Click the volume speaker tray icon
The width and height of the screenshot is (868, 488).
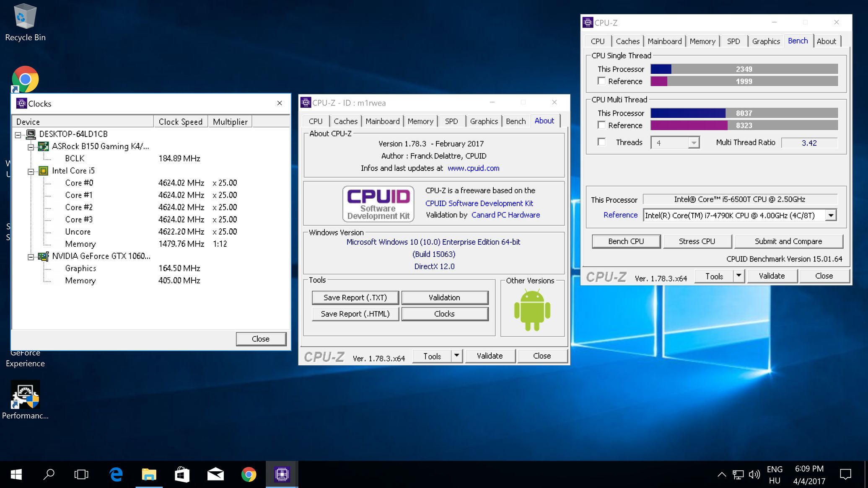754,475
